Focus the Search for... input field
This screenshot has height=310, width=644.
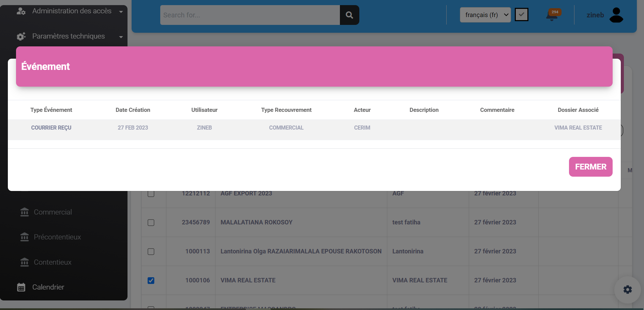(x=250, y=15)
